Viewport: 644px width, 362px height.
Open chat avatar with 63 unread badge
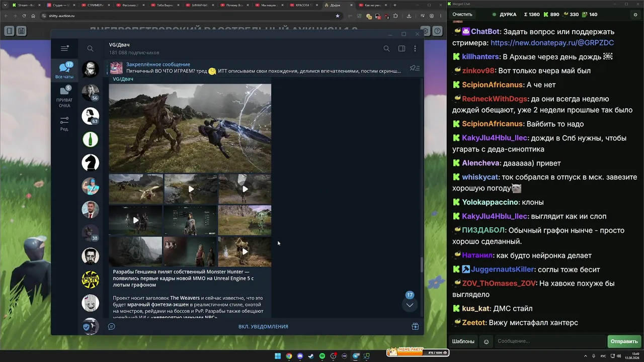(x=91, y=116)
